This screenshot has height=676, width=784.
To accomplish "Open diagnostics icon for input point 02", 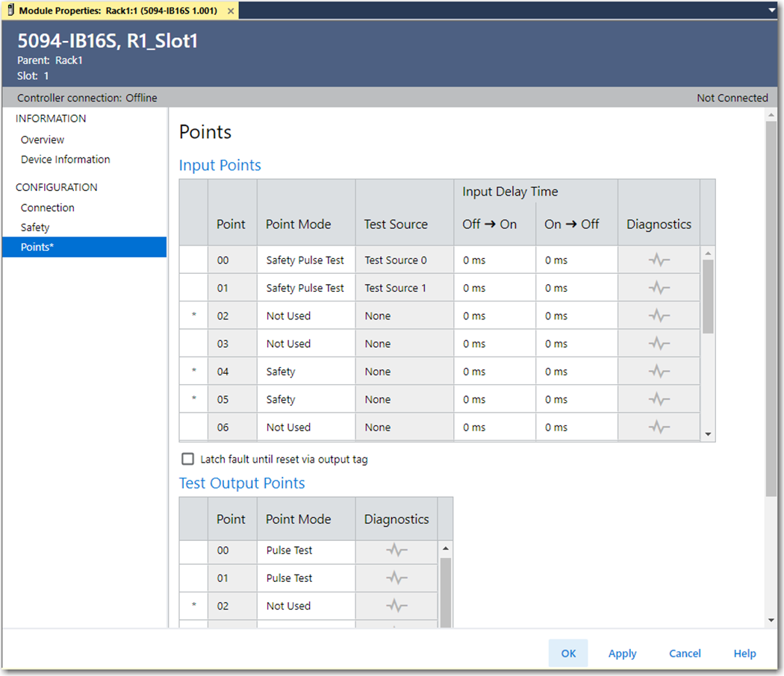I will (659, 316).
